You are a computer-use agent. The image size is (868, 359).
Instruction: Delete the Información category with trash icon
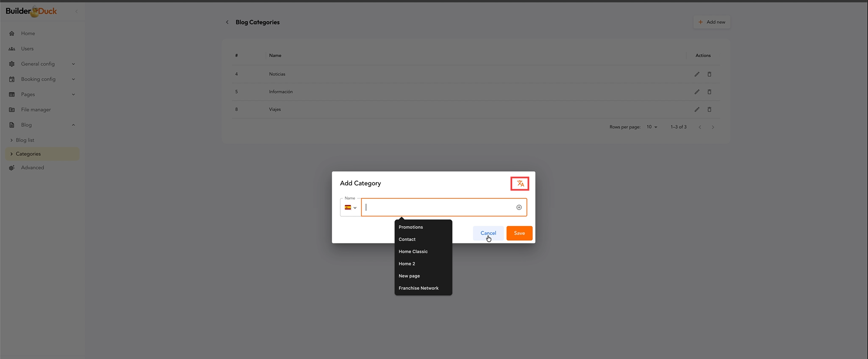(709, 92)
